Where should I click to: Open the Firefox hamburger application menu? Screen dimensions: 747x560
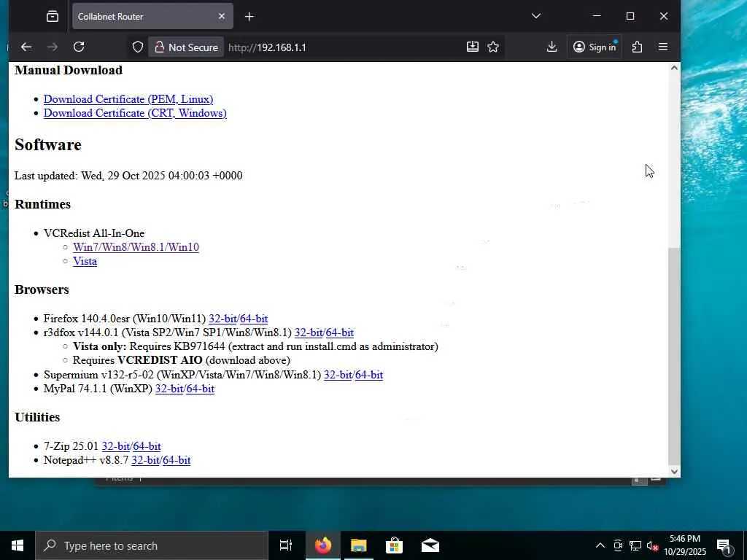pyautogui.click(x=662, y=47)
